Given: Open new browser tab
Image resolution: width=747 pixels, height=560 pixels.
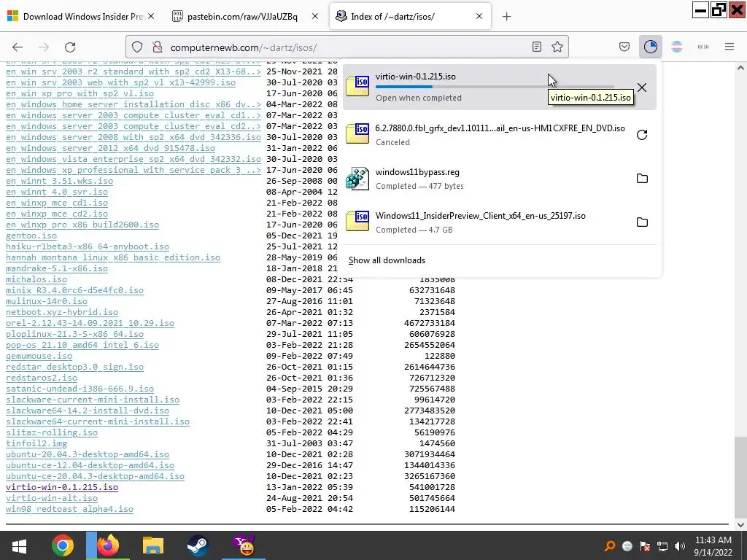Looking at the screenshot, I should click(506, 17).
